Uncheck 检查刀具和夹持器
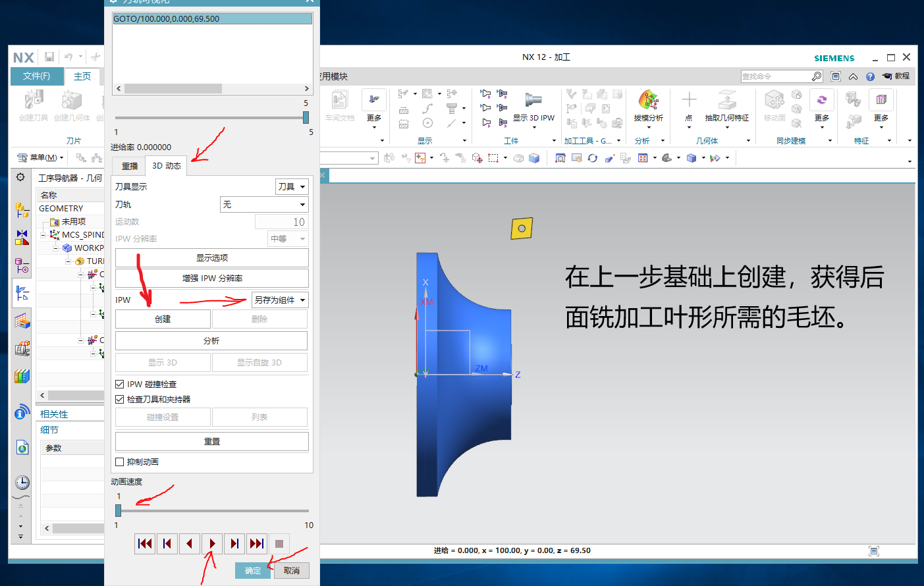Image resolution: width=924 pixels, height=586 pixels. click(120, 398)
